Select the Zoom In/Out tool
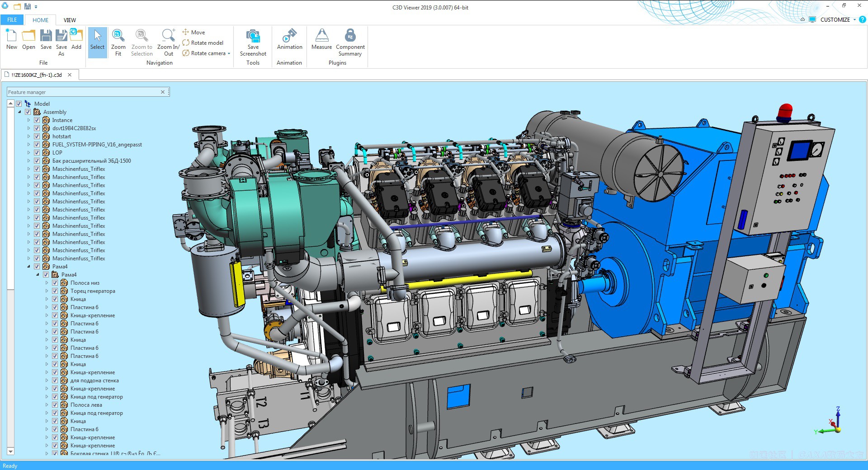This screenshot has width=868, height=470. [168, 41]
